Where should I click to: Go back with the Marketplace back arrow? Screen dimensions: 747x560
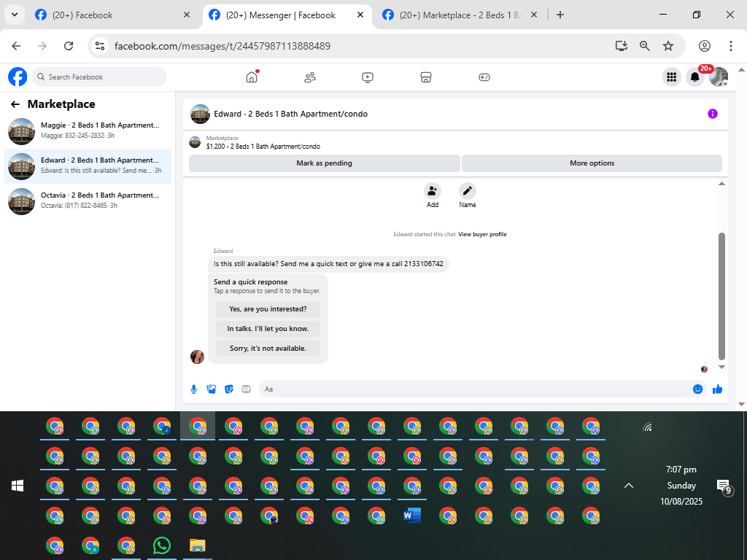point(15,104)
